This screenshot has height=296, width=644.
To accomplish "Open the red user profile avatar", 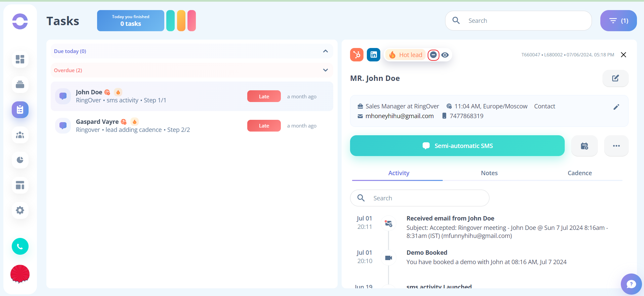I will click(x=20, y=274).
